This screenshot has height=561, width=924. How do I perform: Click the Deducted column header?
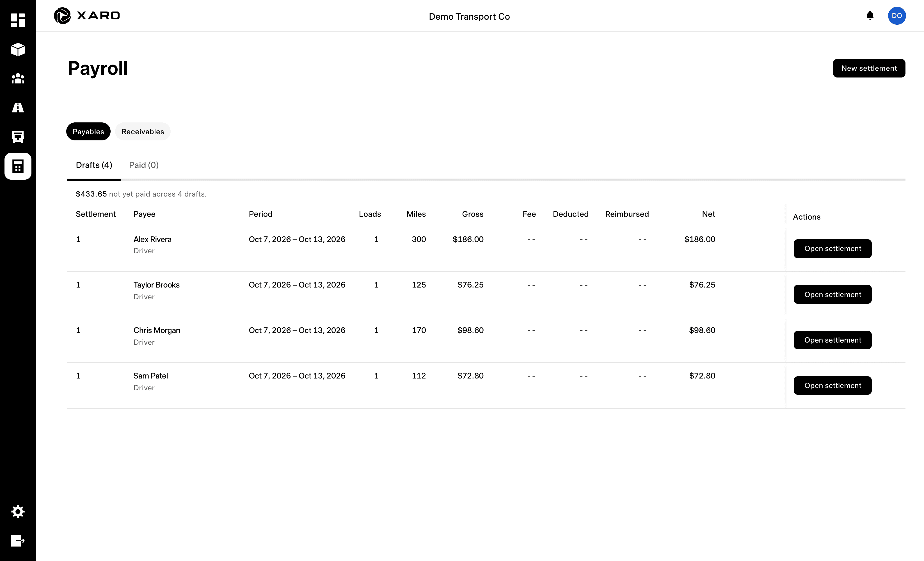(x=570, y=214)
